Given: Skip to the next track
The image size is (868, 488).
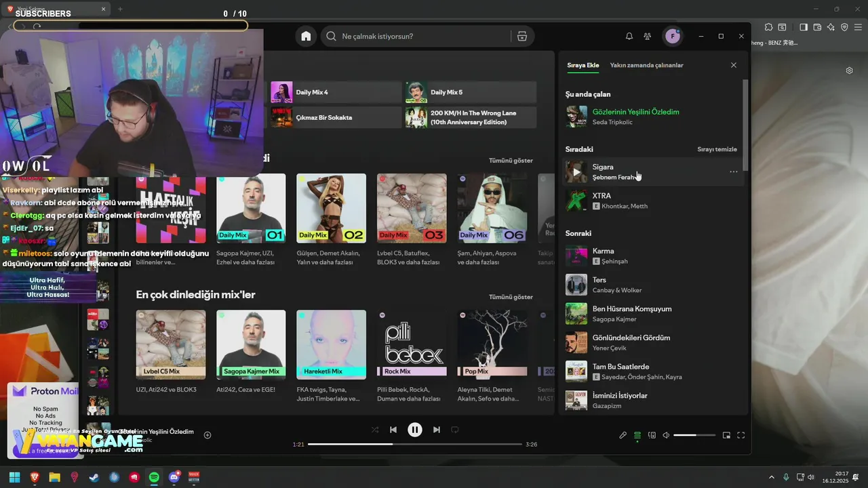Looking at the screenshot, I should pos(437,430).
